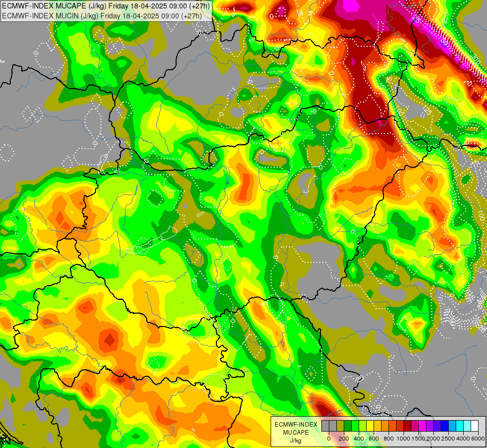Viewport: 487px width, 448px height.
Task: Click the legend scale value 800
Action: pos(389,439)
